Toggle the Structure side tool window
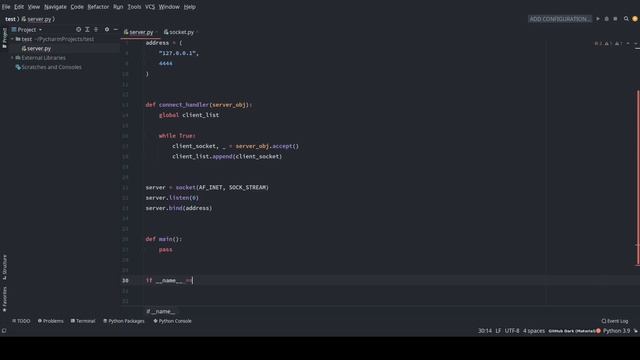The image size is (640, 360). tap(4, 267)
